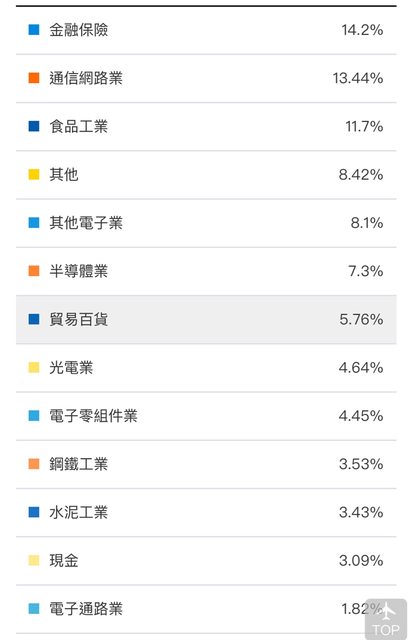Click the yellow swatch beside 其他

(34, 175)
